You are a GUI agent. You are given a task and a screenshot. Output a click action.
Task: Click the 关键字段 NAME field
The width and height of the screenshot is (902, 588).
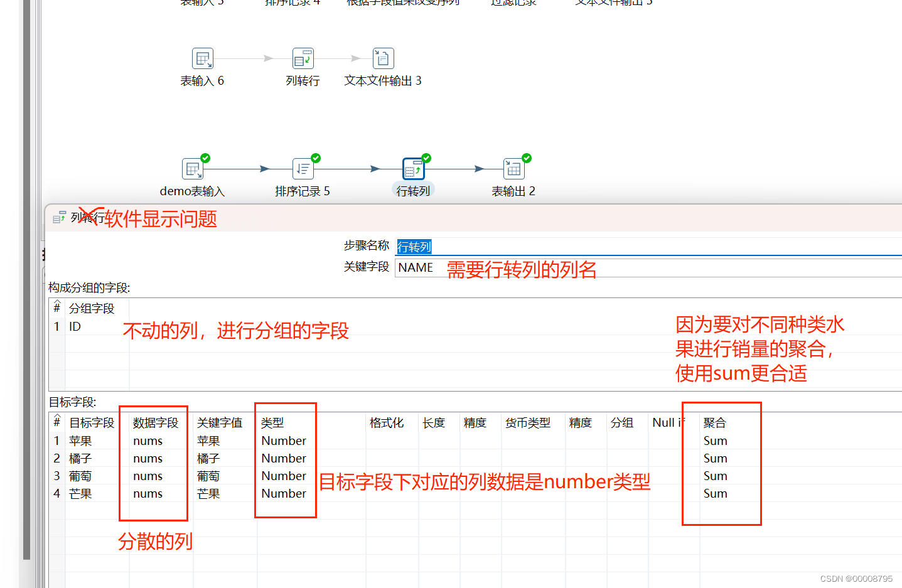(648, 268)
